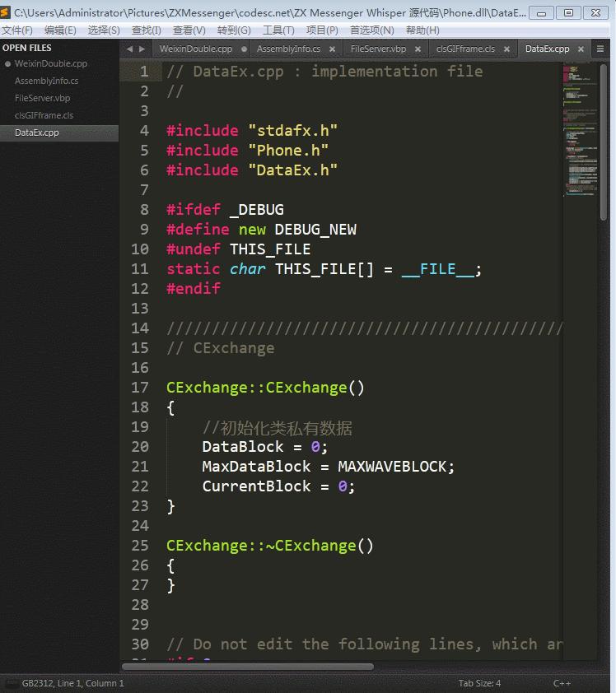Click the #ifdef _DEBUG line

click(225, 210)
